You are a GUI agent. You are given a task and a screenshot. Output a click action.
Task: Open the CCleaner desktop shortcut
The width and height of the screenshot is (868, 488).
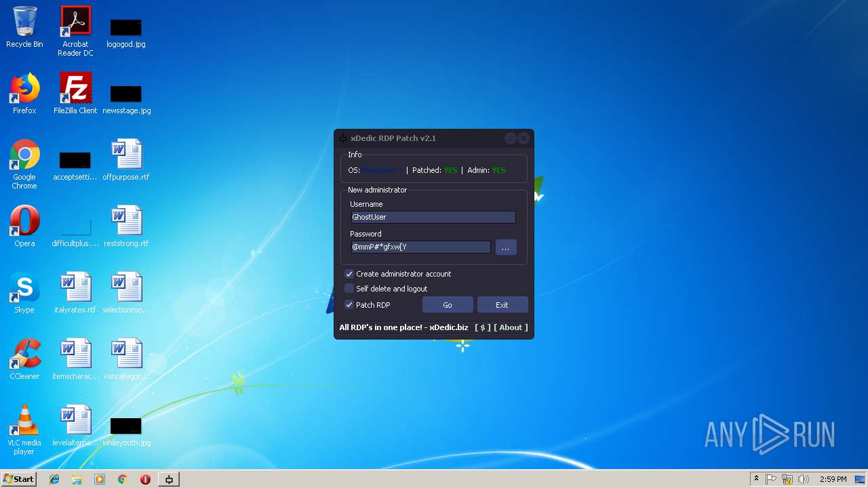coord(24,359)
